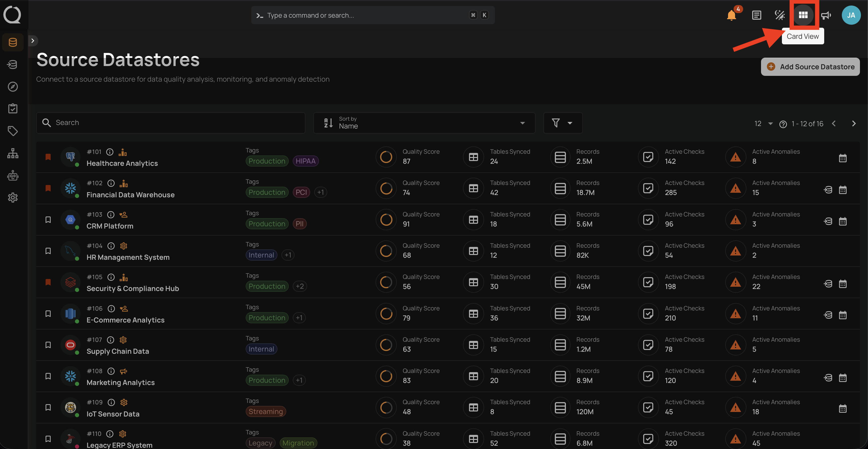Open the Checks clipboard sidebar icon
Viewport: 868px width, 449px height.
tap(13, 109)
